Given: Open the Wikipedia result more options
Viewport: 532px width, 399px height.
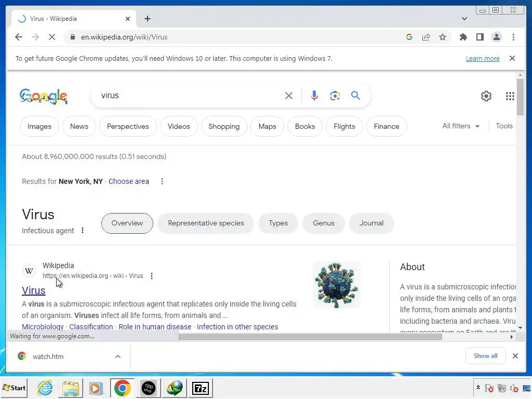Looking at the screenshot, I should click(152, 276).
